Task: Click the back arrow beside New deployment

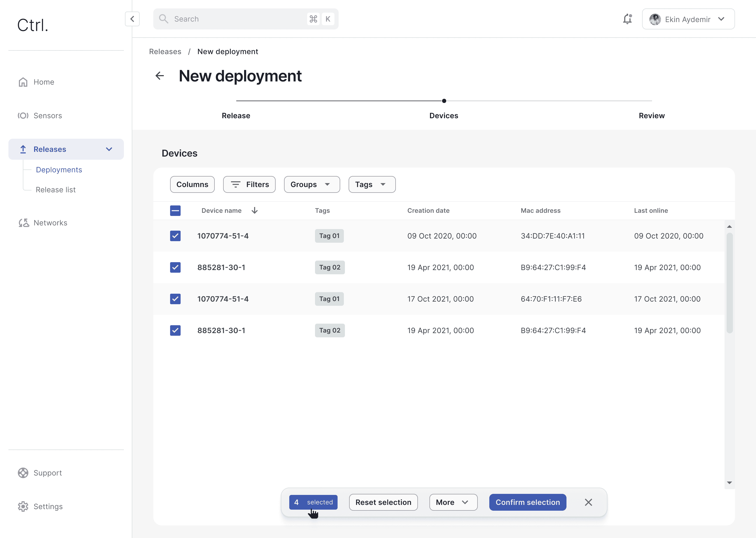Action: [160, 76]
